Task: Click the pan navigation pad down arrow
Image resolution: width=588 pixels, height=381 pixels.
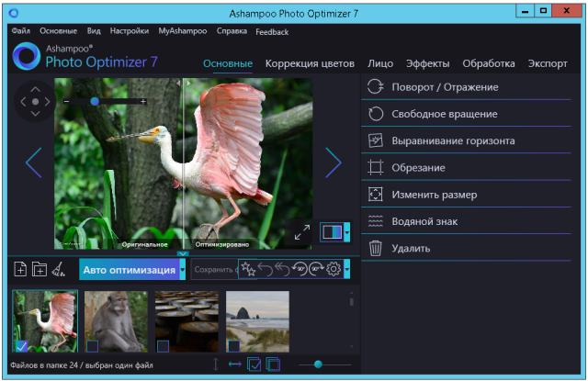Action: 35,114
